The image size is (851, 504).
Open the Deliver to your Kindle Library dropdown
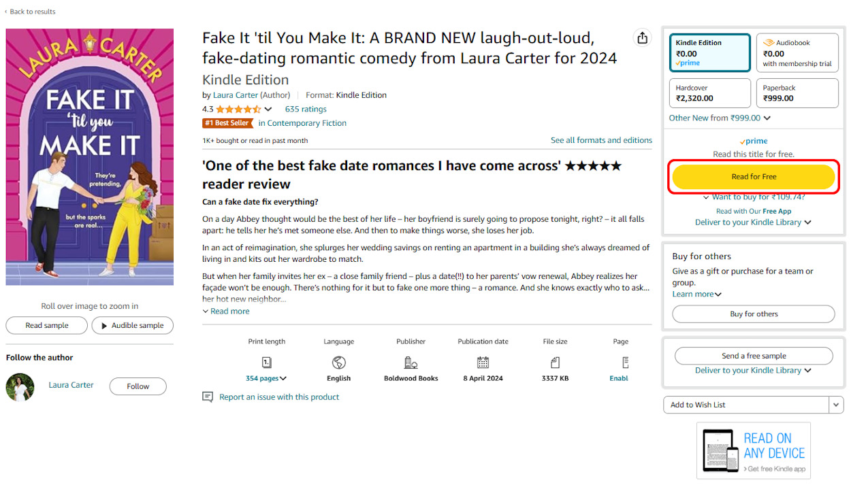pos(753,222)
